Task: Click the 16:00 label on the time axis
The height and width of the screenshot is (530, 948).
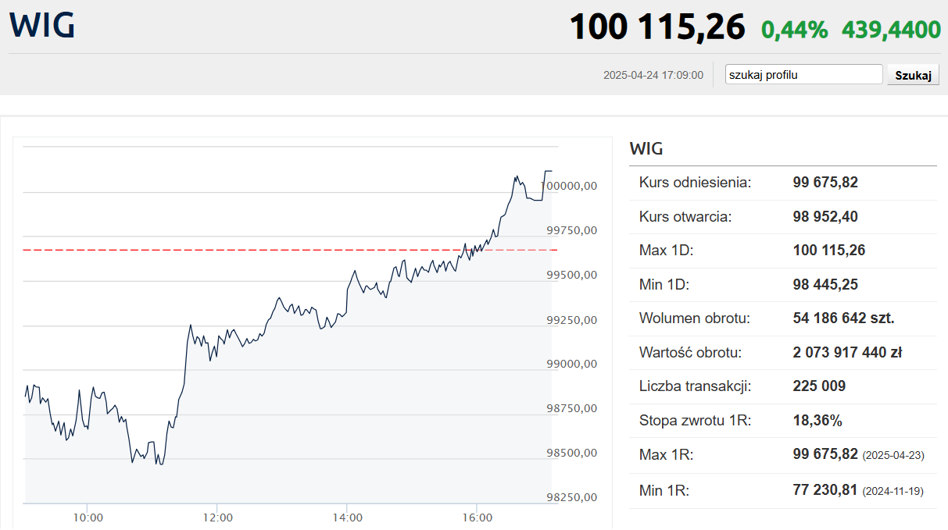Action: pyautogui.click(x=477, y=517)
